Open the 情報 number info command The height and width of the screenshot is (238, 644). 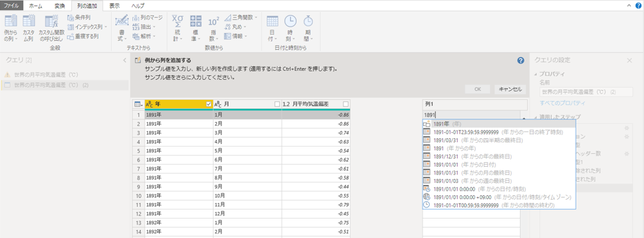coord(236,36)
